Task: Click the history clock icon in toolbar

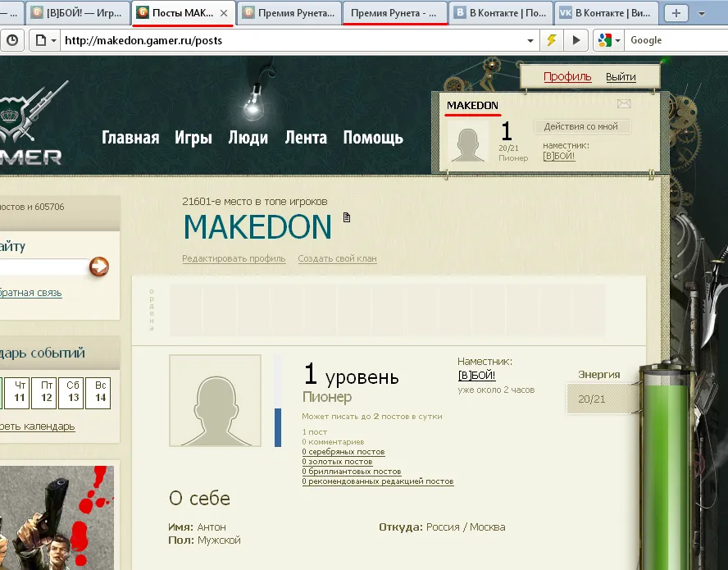Action: tap(12, 40)
